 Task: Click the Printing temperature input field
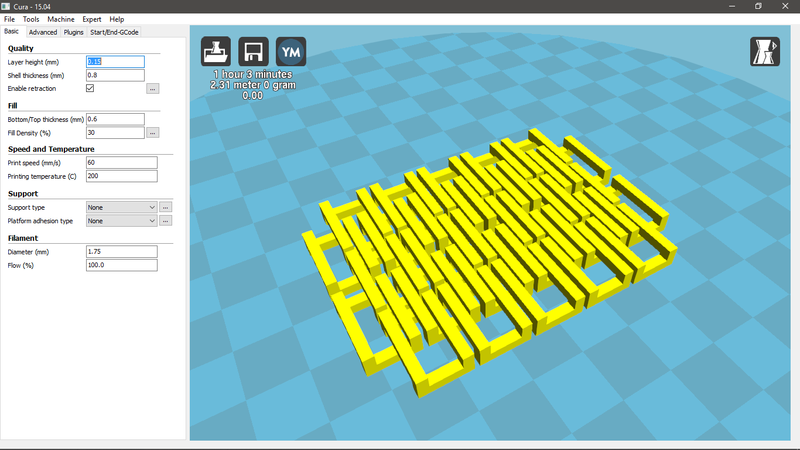pos(121,176)
